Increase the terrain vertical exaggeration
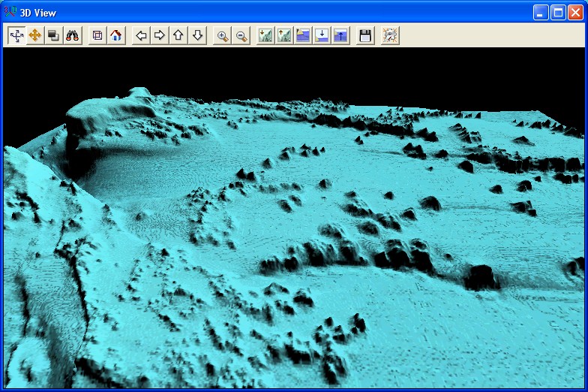Viewport: 588px width, 392px height. (x=285, y=36)
